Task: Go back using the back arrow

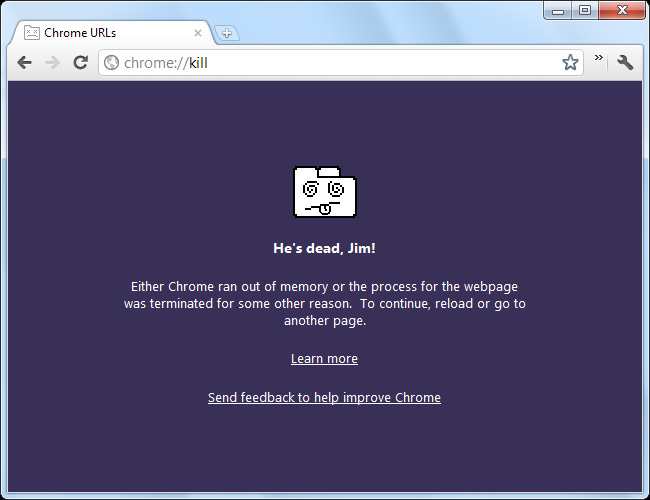Action: click(24, 63)
